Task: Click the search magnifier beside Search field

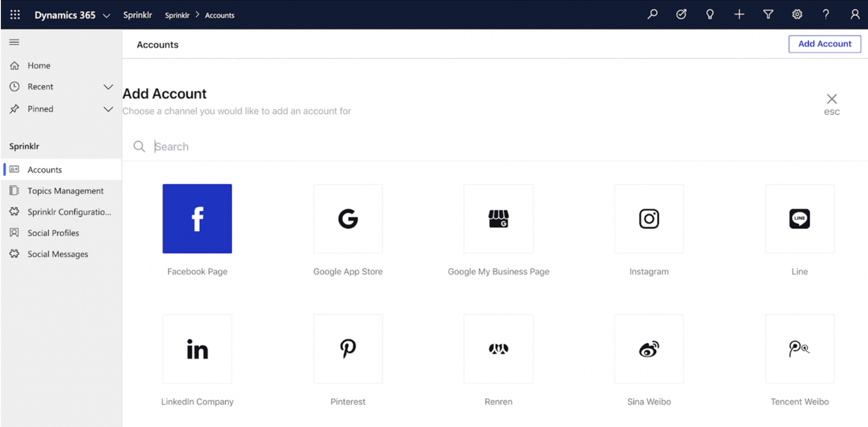Action: [x=139, y=146]
